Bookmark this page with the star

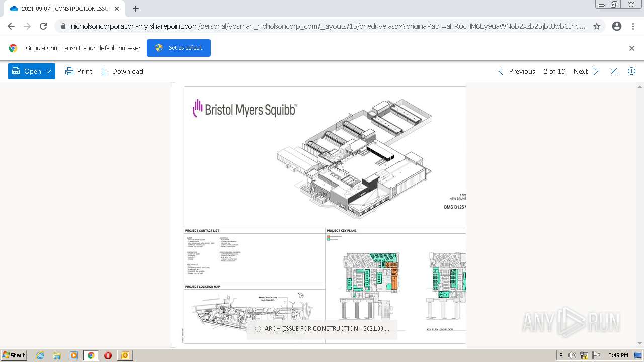(597, 26)
